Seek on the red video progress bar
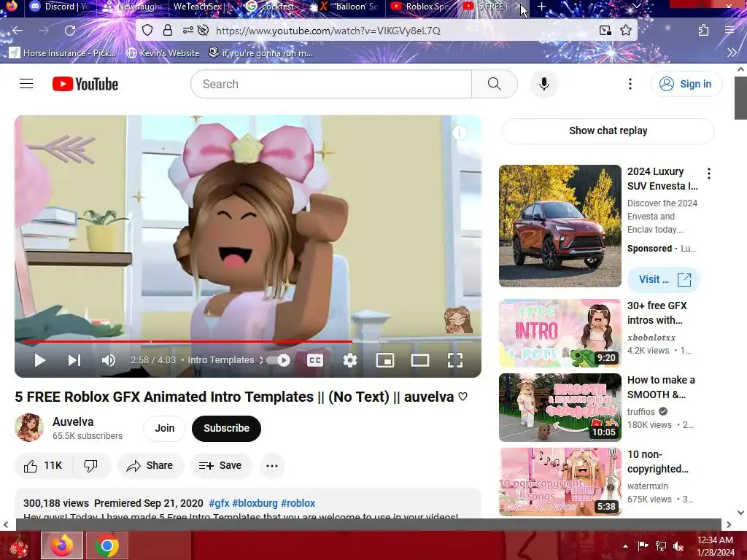 pyautogui.click(x=187, y=341)
